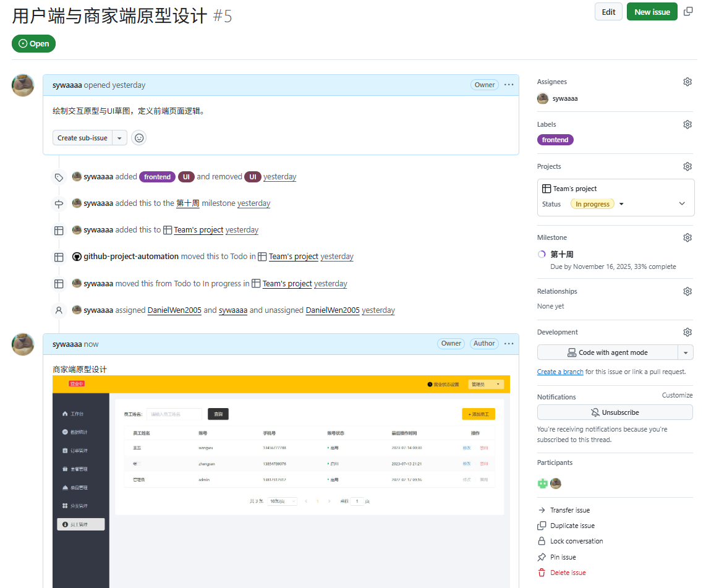The width and height of the screenshot is (706, 588).
Task: Expand Create sub-issue dropdown arrow
Action: 119,138
